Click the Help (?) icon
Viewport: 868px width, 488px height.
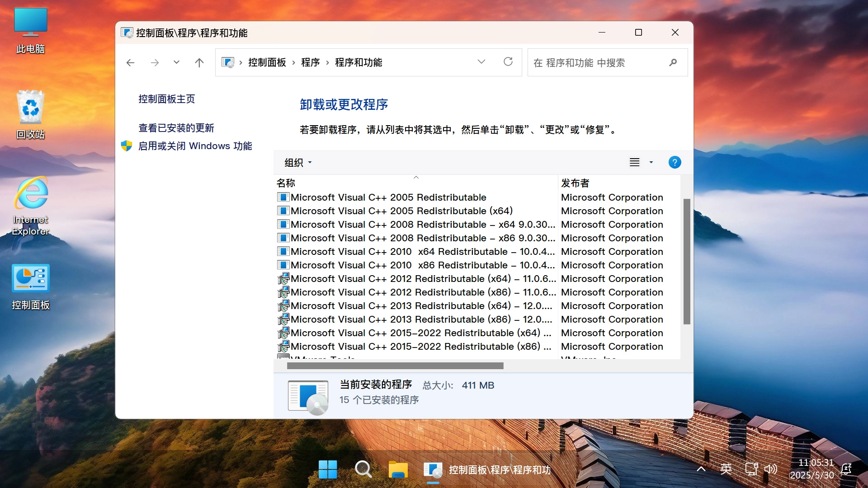[x=675, y=162]
